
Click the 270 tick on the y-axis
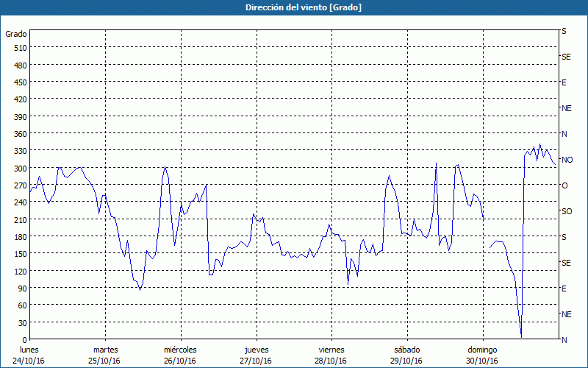coord(20,185)
